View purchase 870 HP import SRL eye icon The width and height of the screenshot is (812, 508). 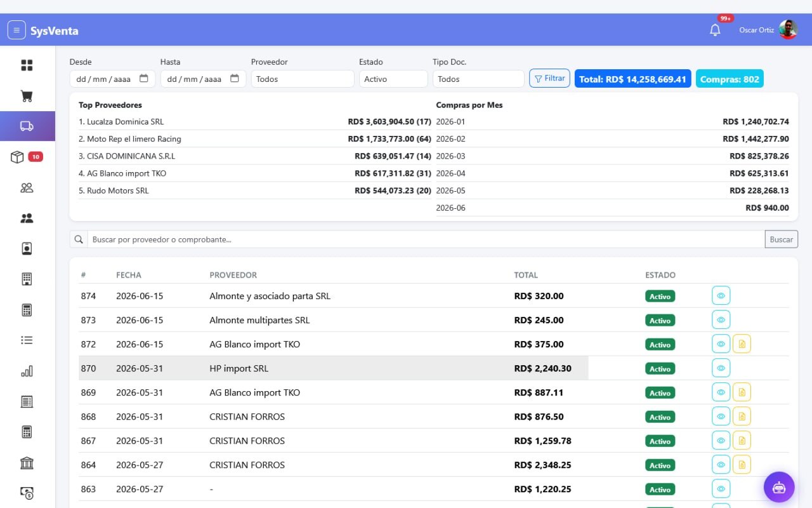pyautogui.click(x=721, y=368)
